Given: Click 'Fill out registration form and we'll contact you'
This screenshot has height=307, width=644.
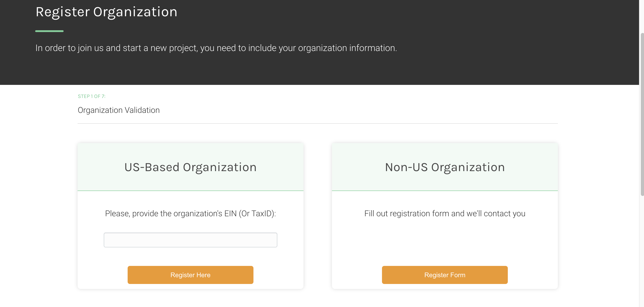Looking at the screenshot, I should [x=445, y=213].
